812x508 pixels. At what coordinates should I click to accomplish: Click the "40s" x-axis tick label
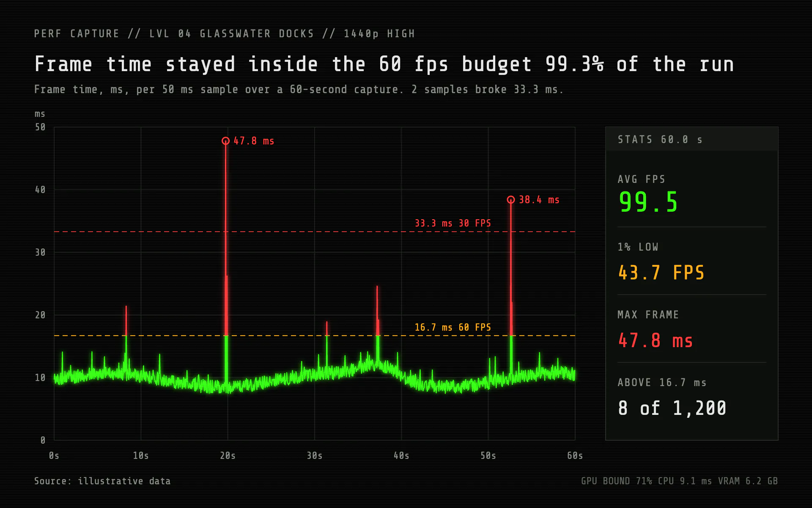(x=401, y=456)
